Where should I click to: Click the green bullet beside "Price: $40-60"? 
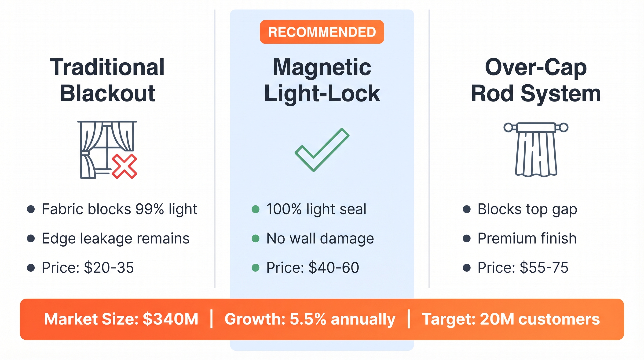pyautogui.click(x=255, y=268)
